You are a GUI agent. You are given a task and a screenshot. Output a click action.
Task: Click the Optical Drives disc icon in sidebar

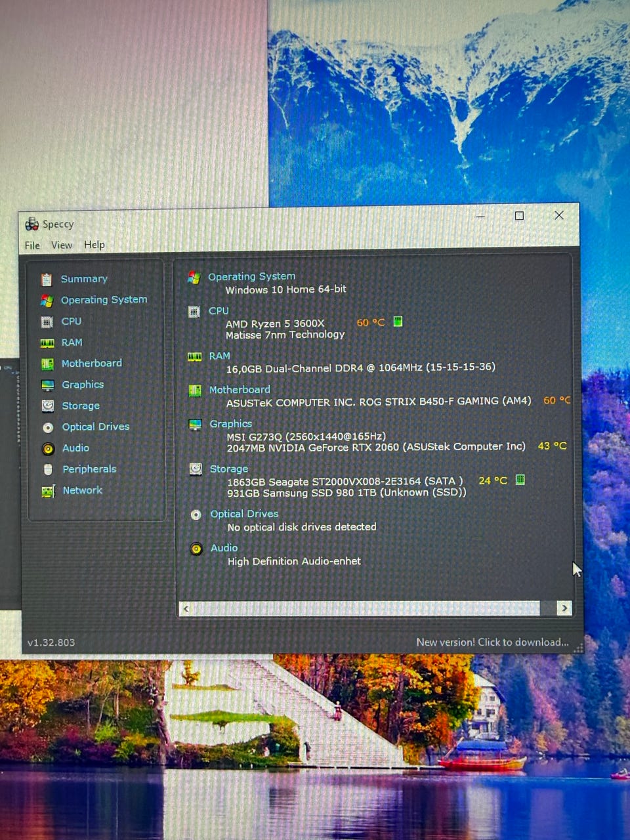[x=48, y=428]
